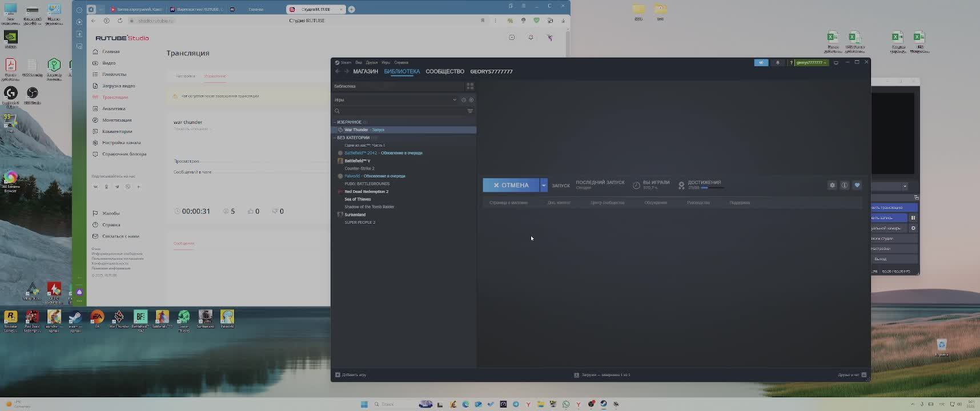Open Обсуждения link under game header
The width and height of the screenshot is (980, 411).
click(656, 203)
